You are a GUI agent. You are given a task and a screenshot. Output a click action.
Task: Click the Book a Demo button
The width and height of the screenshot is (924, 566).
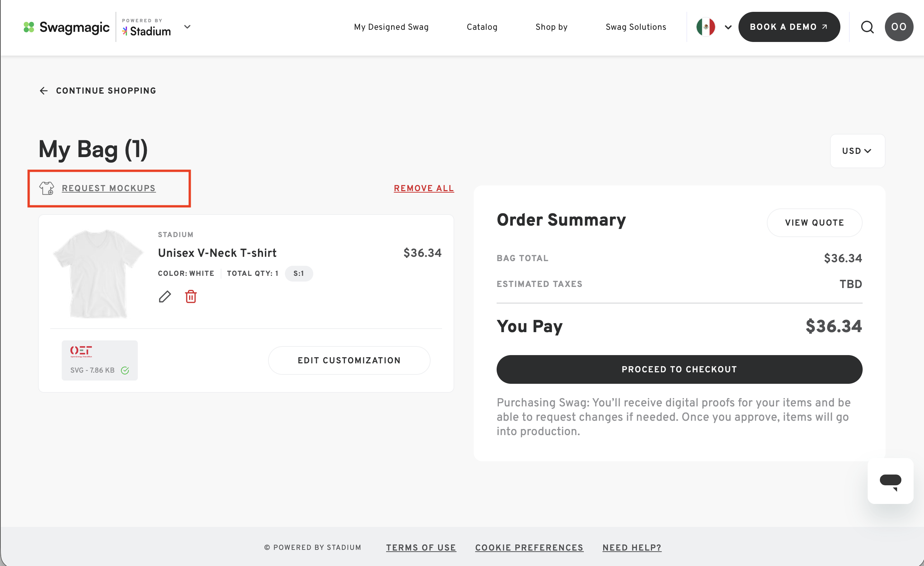789,27
